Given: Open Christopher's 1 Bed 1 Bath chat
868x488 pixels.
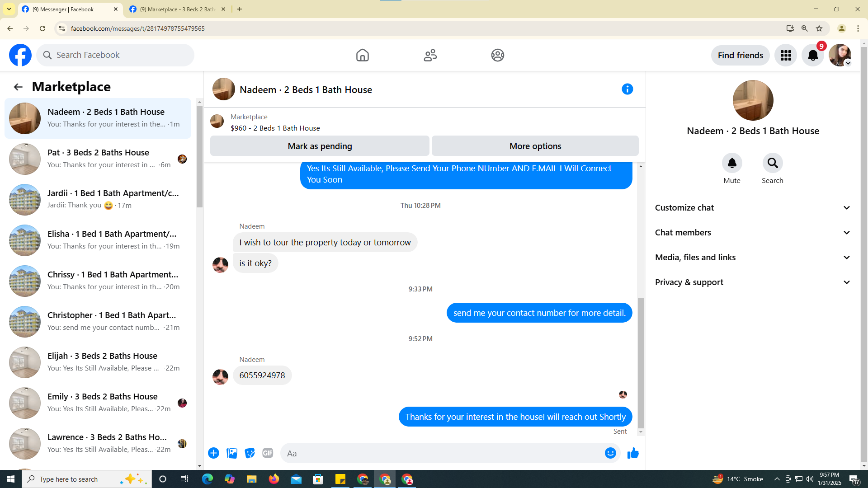Looking at the screenshot, I should pyautogui.click(x=98, y=322).
